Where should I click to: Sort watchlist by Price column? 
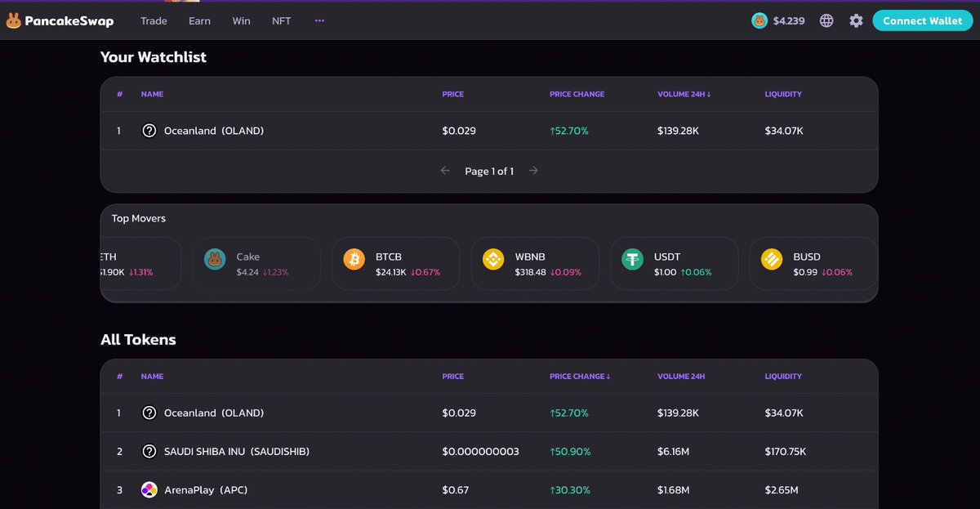coord(452,94)
